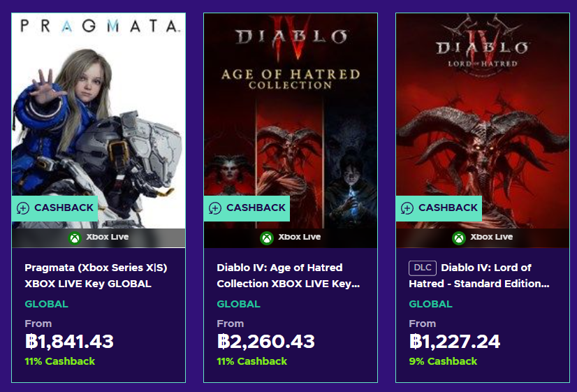
Task: Click the cashback plus icon on Pragmata card
Action: (23, 208)
